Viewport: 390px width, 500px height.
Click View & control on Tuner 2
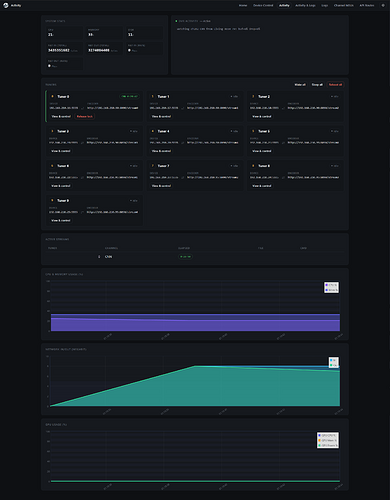(x=262, y=116)
